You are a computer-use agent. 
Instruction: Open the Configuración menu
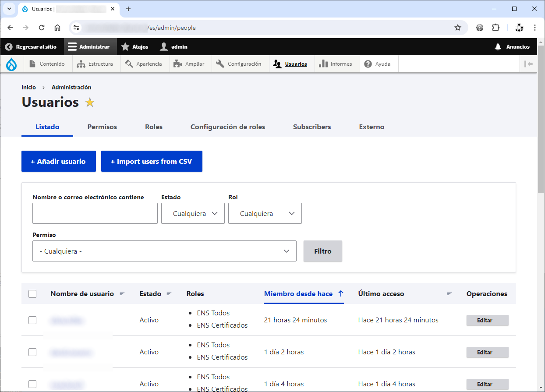click(240, 64)
